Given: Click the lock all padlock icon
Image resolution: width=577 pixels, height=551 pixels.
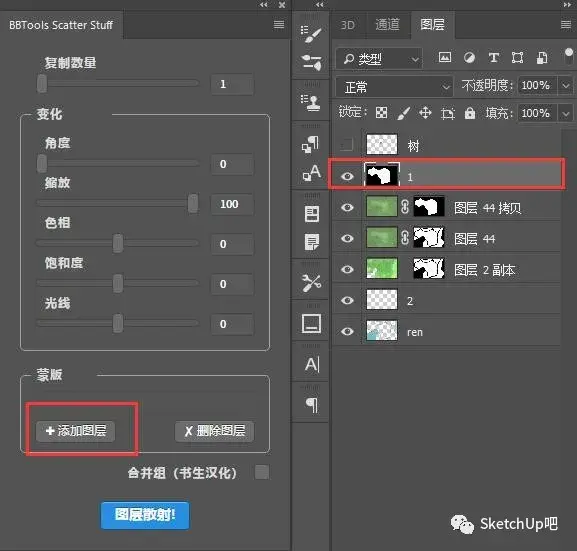Looking at the screenshot, I should 470,113.
